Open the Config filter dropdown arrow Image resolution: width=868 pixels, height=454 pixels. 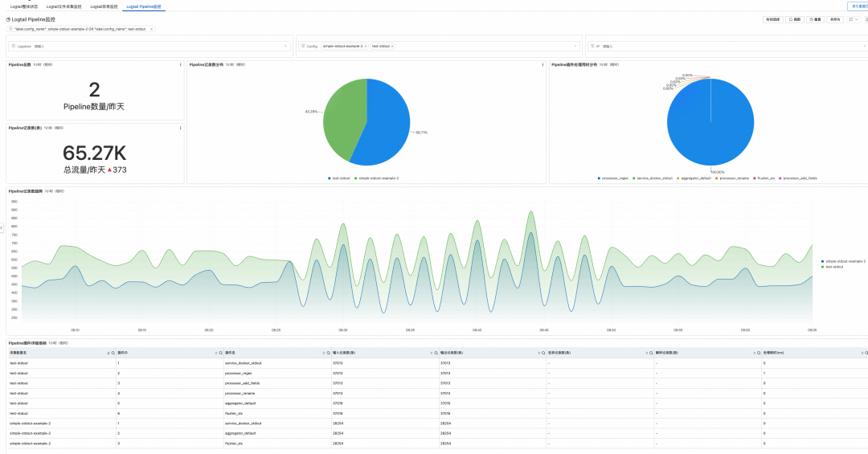click(575, 46)
